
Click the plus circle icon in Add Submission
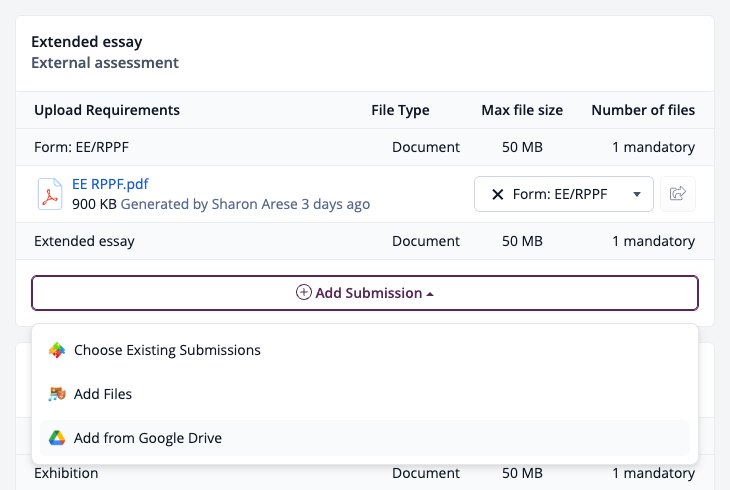[x=304, y=293]
